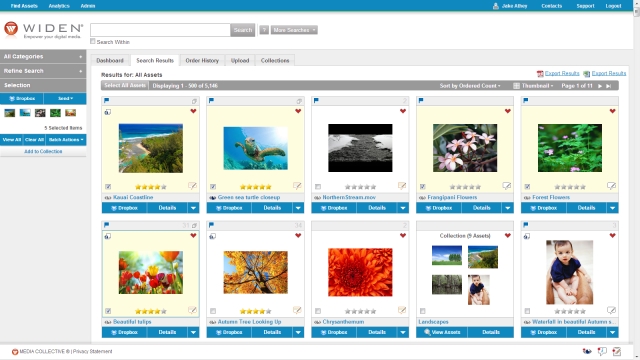Check the Chrysanthemum selection checkbox
Image resolution: width=640 pixels, height=360 pixels.
coord(318,311)
